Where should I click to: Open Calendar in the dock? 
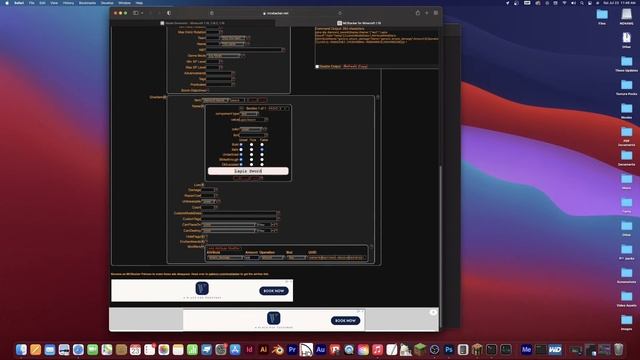(135, 350)
